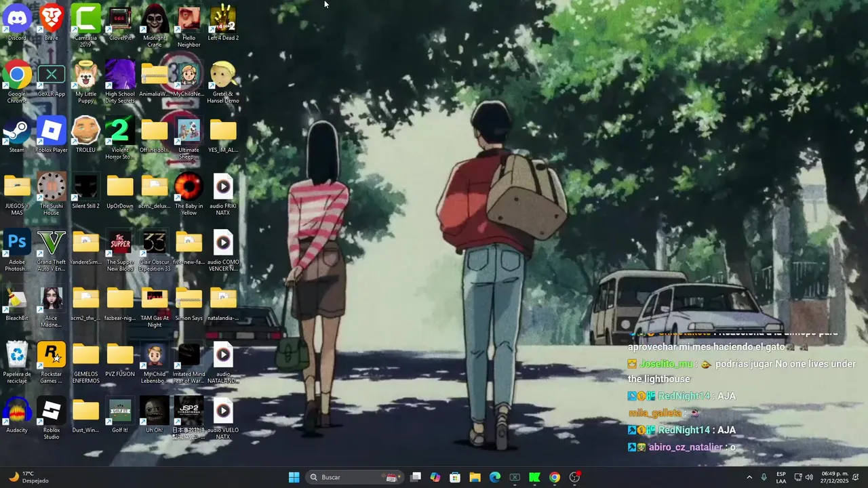Image resolution: width=868 pixels, height=488 pixels.
Task: Open Microsoft Edge from the taskbar
Action: (x=495, y=477)
